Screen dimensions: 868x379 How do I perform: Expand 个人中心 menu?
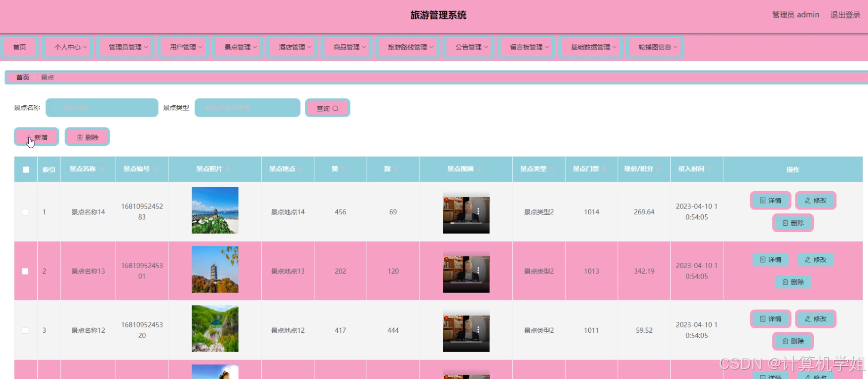tap(67, 47)
